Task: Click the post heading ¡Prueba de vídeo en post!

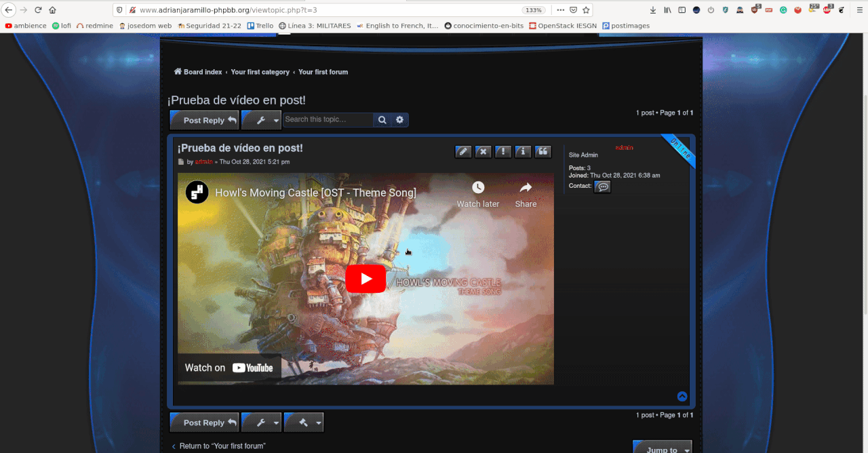Action: tap(240, 148)
